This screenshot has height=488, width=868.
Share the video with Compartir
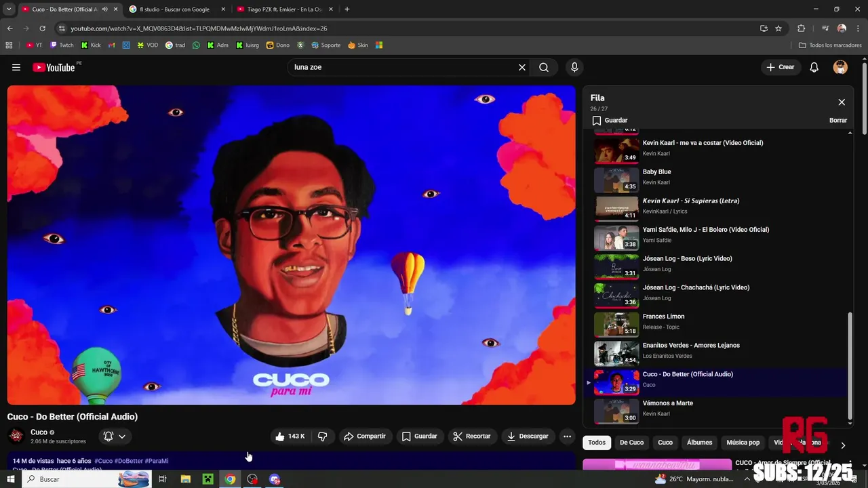(x=365, y=436)
